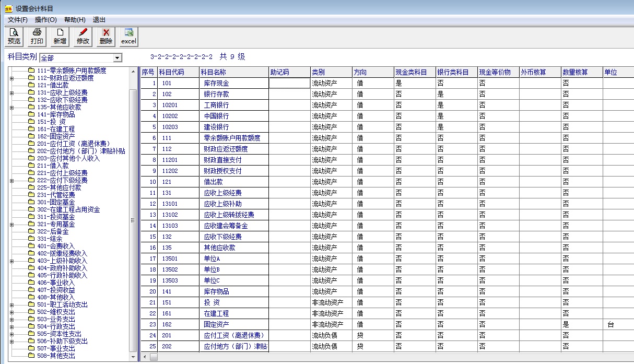The height and width of the screenshot is (364, 634).
Task: Select the 银行存款 cell in row 2
Action: click(234, 94)
